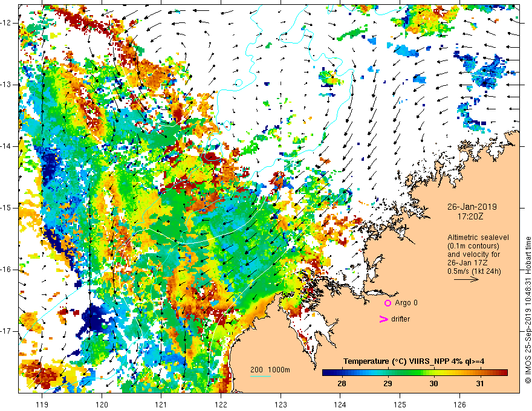532x411 pixels.
Task: Click the IMOS copyright timestamp text
Action: pos(528,309)
